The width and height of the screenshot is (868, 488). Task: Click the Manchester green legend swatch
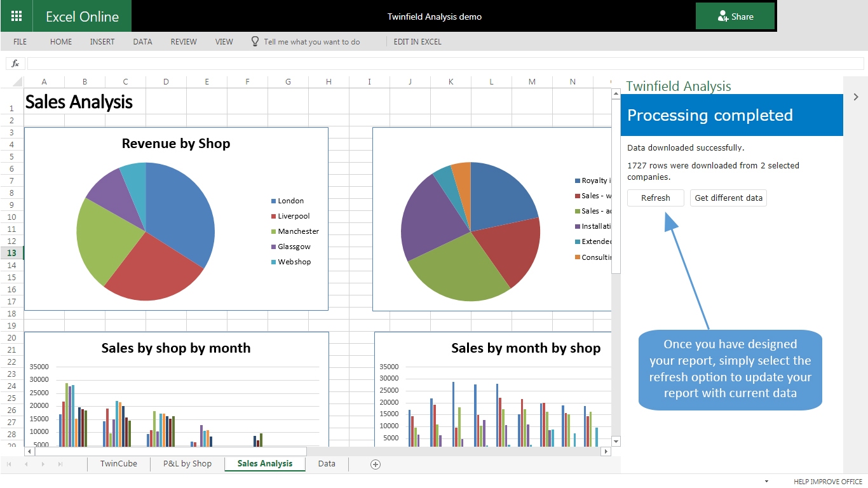(273, 231)
